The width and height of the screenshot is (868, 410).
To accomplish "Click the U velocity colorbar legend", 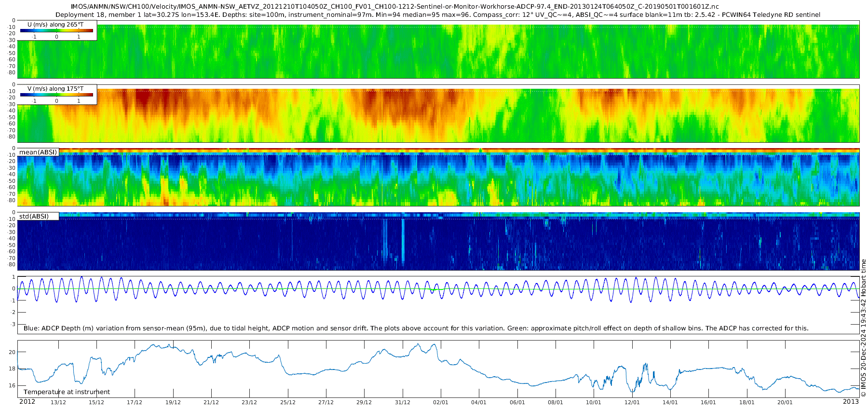I will click(57, 30).
